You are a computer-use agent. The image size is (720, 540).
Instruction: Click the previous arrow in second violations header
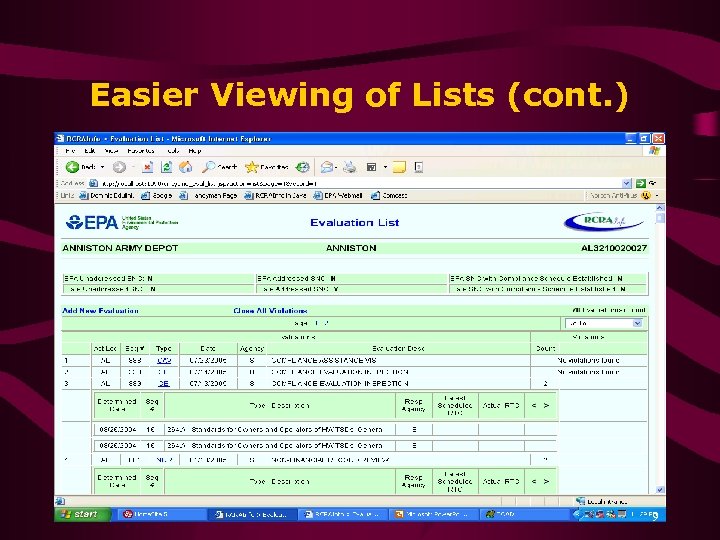[x=534, y=481]
